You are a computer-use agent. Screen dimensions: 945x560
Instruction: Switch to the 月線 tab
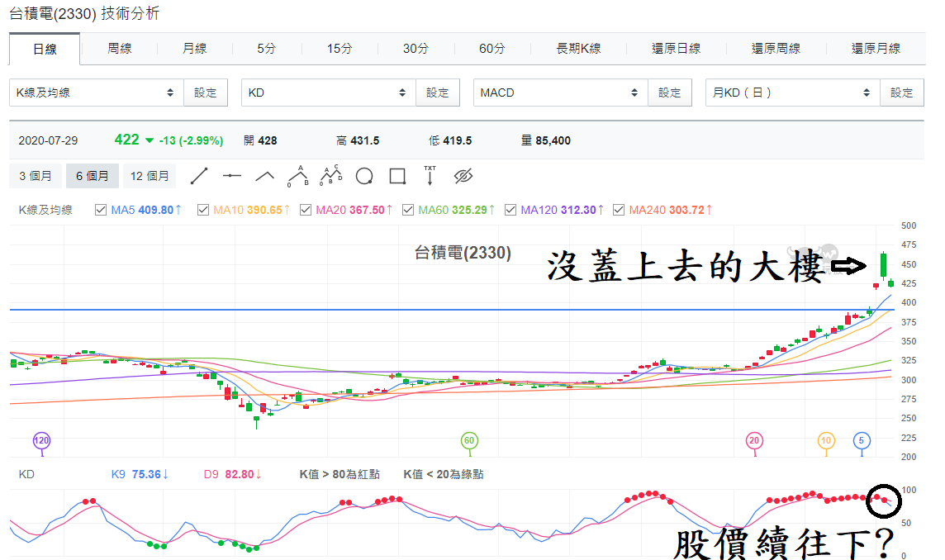pos(195,48)
